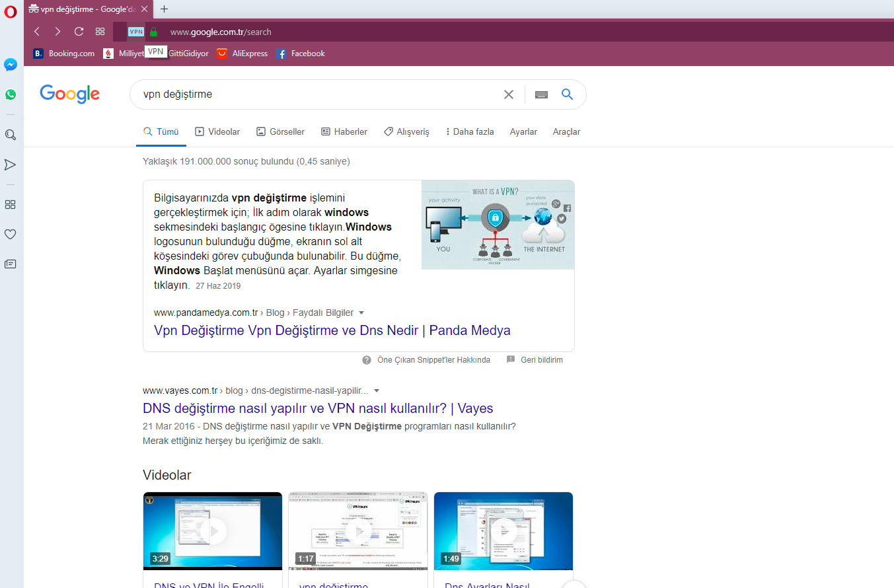Open the personal news icon in sidebar
The width and height of the screenshot is (894, 588).
point(11,264)
